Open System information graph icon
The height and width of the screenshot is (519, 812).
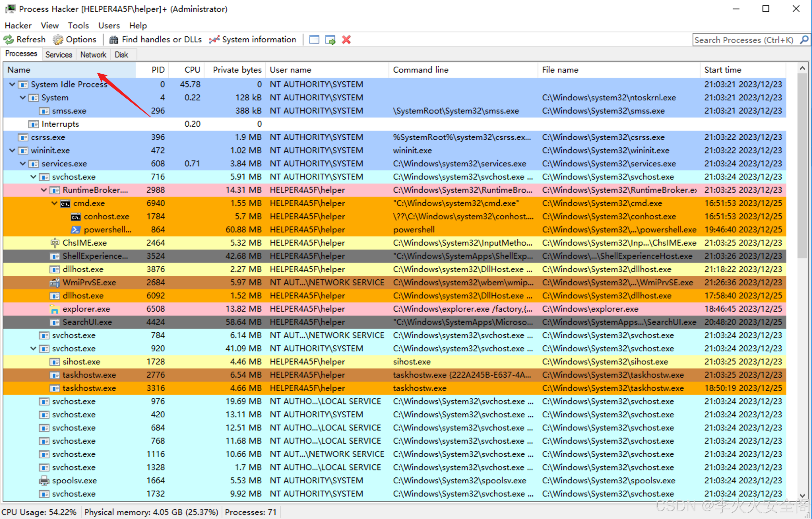tap(214, 40)
